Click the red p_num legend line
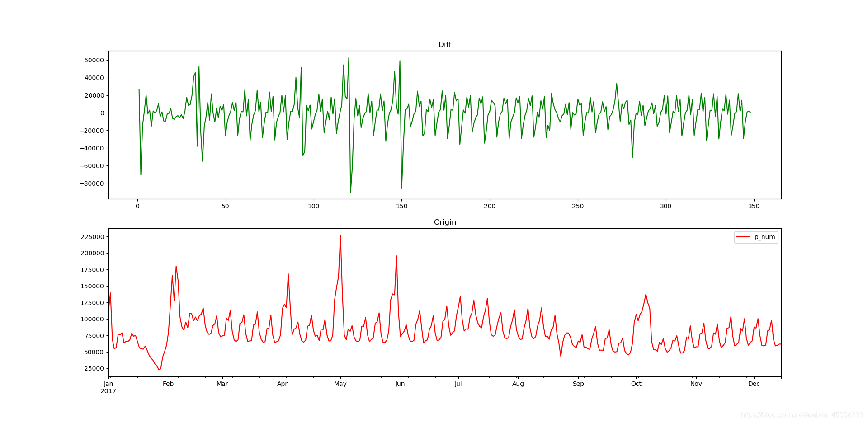Viewport: 868px width, 423px height. click(743, 237)
